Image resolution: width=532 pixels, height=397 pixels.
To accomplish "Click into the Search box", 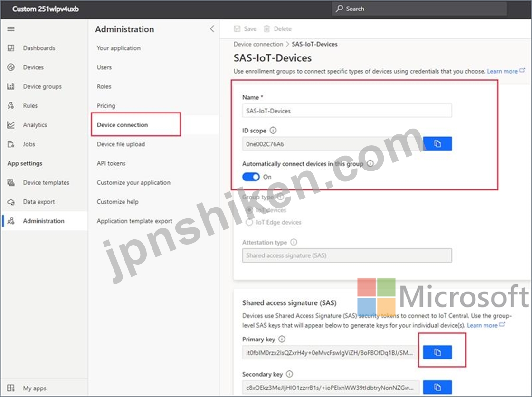I will 419,9.
